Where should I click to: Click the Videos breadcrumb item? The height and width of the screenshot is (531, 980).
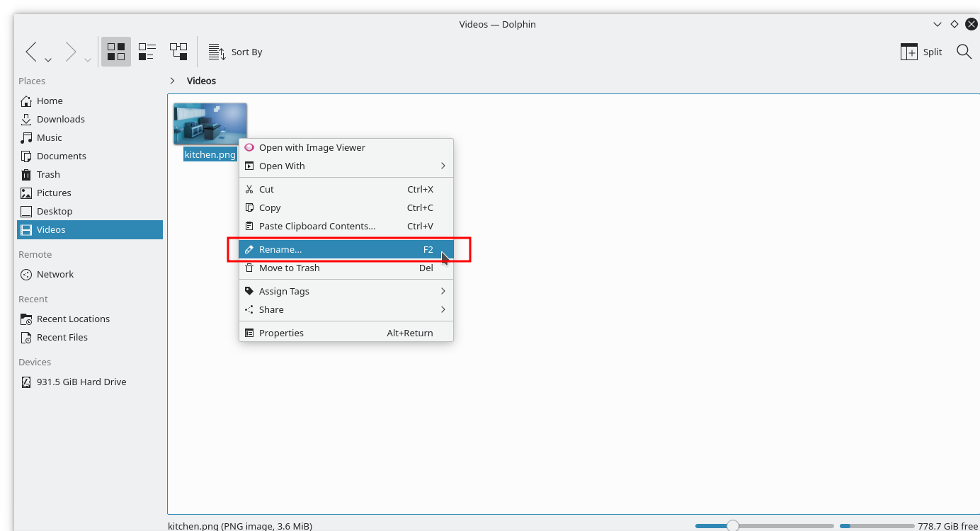click(x=202, y=81)
